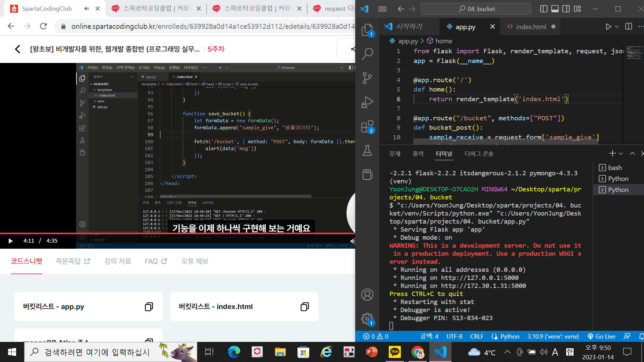Open new terminal dropdown arrow in panel
The width and height of the screenshot is (644, 362).
pos(621,154)
